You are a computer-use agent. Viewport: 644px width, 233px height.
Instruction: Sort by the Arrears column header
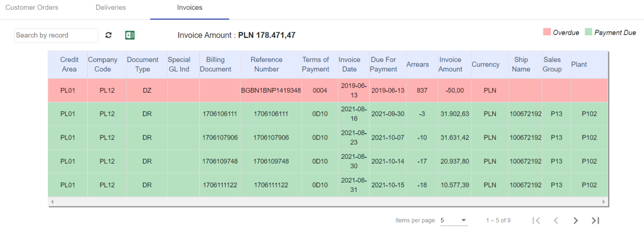click(417, 64)
